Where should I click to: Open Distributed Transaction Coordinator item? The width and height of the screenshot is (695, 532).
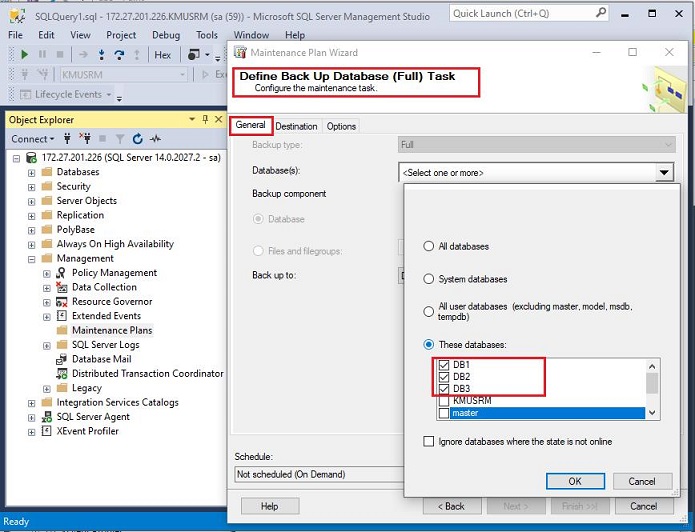147,374
